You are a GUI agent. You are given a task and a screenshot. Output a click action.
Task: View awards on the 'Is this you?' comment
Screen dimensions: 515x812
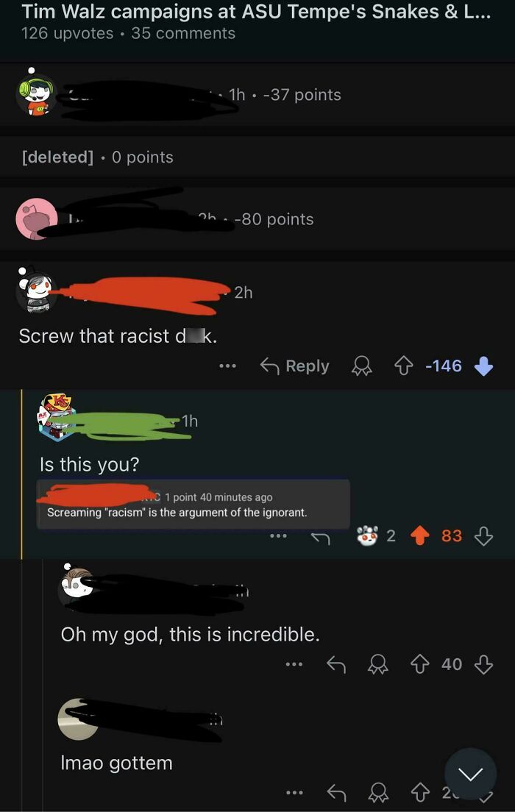[376, 535]
